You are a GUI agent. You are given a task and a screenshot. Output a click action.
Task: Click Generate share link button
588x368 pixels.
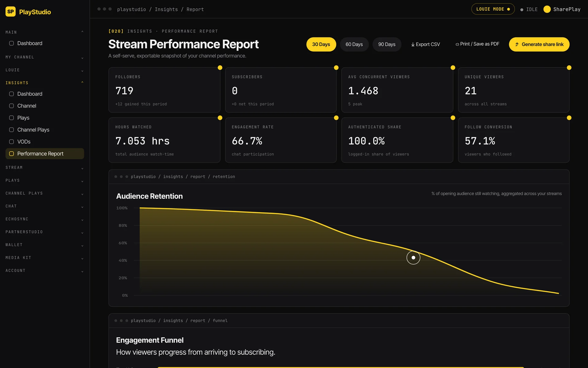(x=539, y=44)
